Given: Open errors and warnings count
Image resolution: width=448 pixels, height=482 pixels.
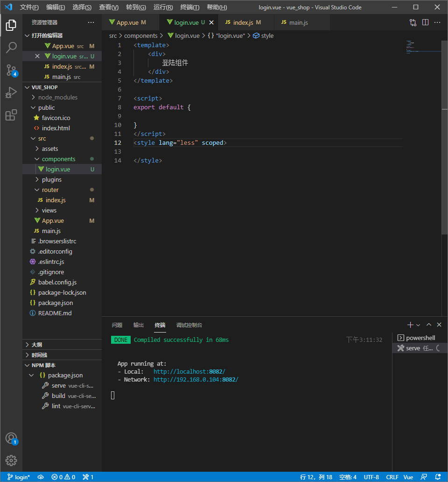Looking at the screenshot, I should pos(63,477).
